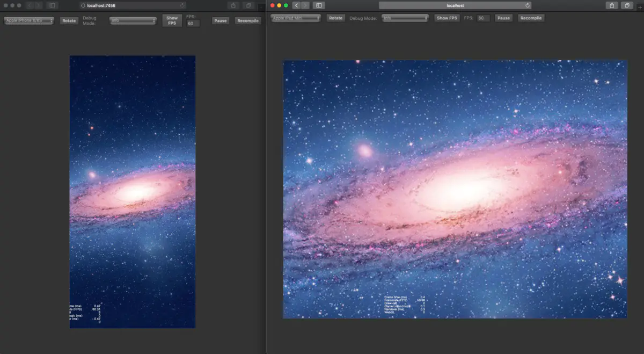Screen dimensions: 644x354
Task: Open the Apple iPhone X/XS device dropdown
Action: coord(29,20)
